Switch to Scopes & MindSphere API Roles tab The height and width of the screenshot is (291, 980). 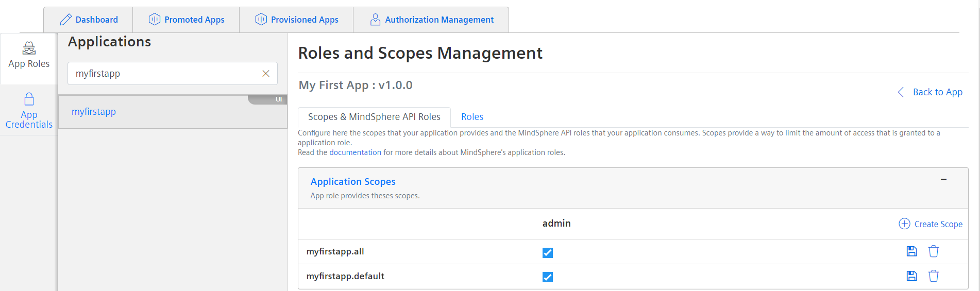[374, 117]
